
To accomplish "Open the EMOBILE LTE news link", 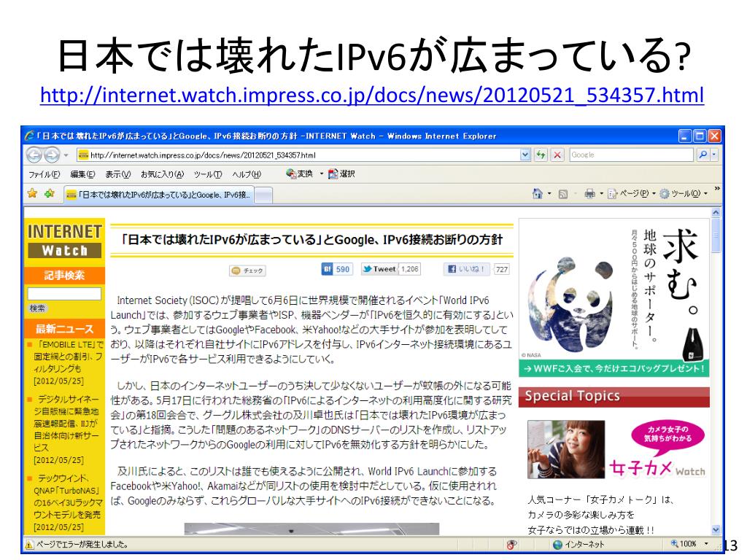I will [x=68, y=362].
